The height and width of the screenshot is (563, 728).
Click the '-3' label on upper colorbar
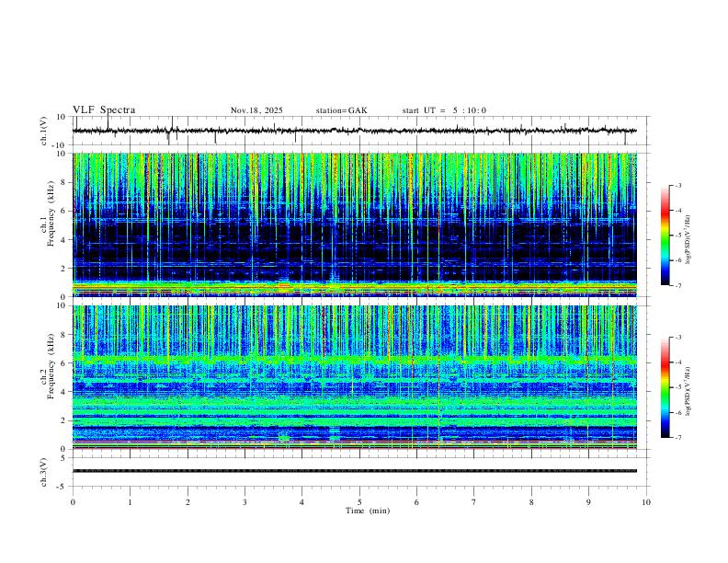[677, 185]
